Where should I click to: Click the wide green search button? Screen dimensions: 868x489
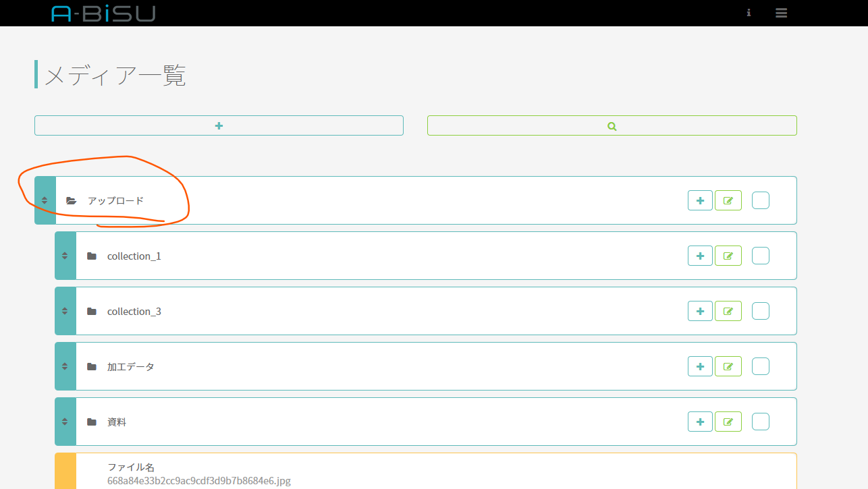(612, 125)
